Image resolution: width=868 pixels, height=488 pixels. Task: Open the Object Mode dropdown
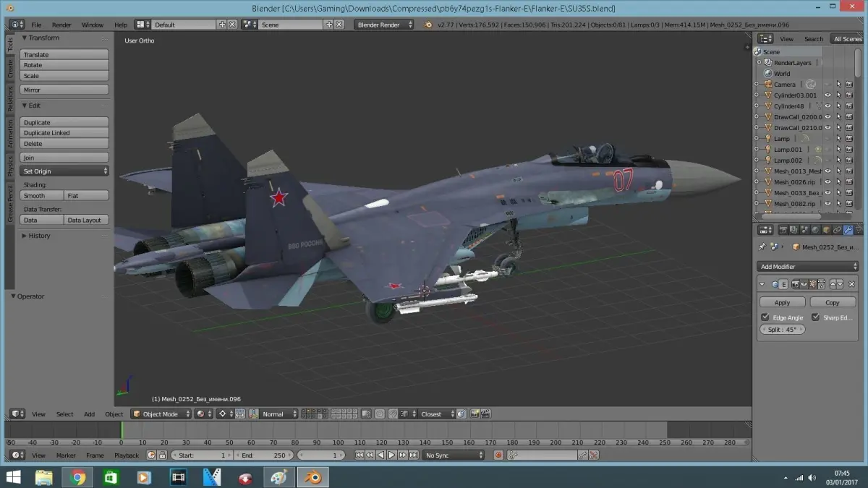point(161,414)
